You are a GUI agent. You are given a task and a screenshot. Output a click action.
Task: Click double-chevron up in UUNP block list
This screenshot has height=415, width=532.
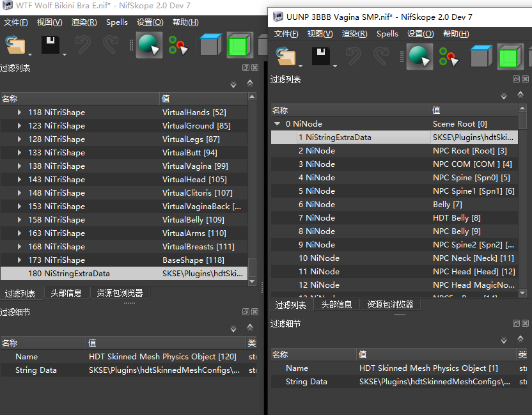tap(520, 95)
